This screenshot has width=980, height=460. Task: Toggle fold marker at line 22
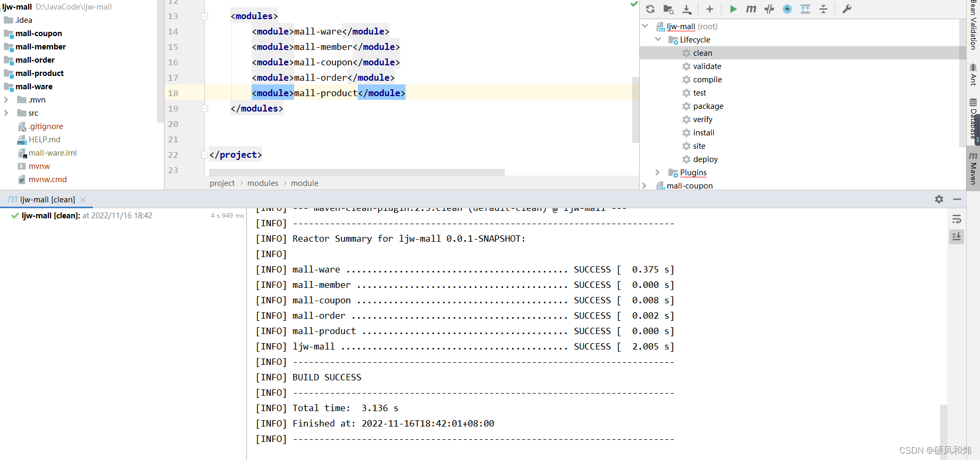[x=204, y=155]
